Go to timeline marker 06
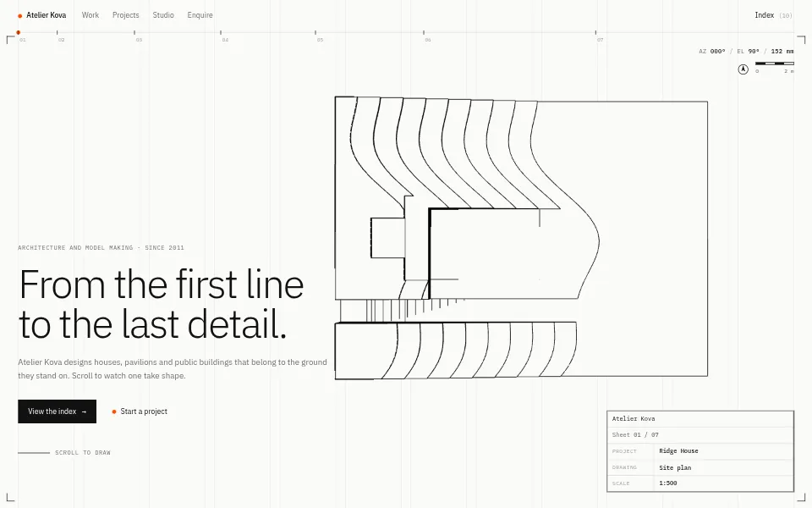The width and height of the screenshot is (812, 508). point(425,36)
